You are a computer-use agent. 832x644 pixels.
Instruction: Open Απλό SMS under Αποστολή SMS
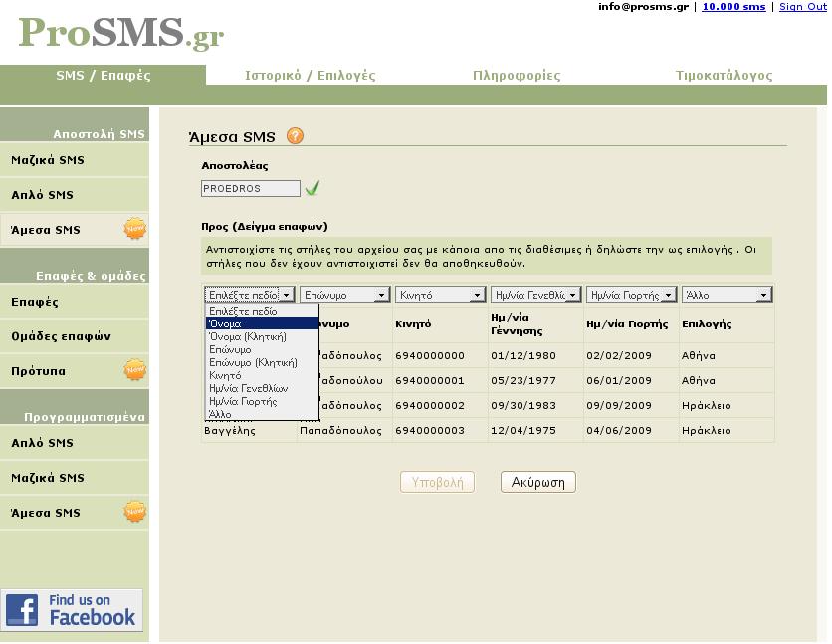pos(75,195)
